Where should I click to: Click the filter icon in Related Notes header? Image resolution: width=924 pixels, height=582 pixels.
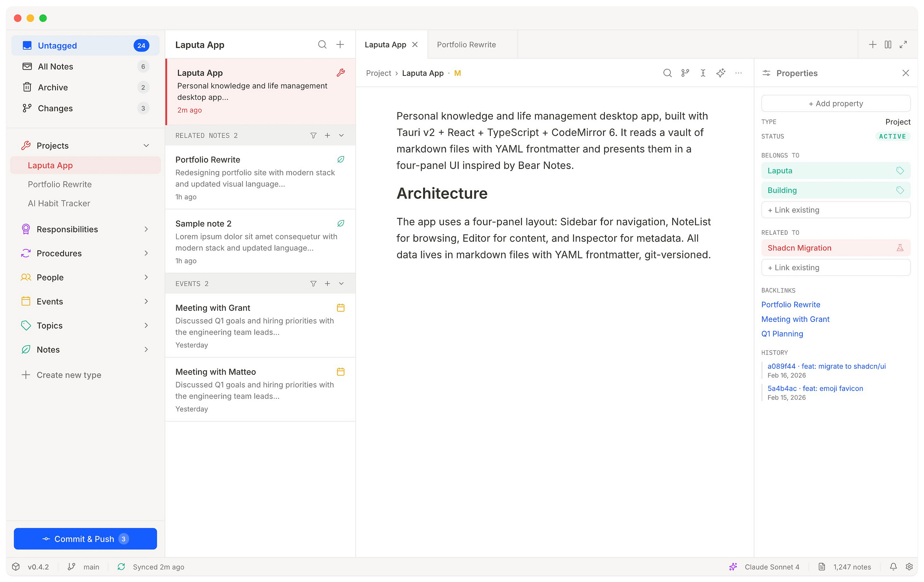click(313, 135)
